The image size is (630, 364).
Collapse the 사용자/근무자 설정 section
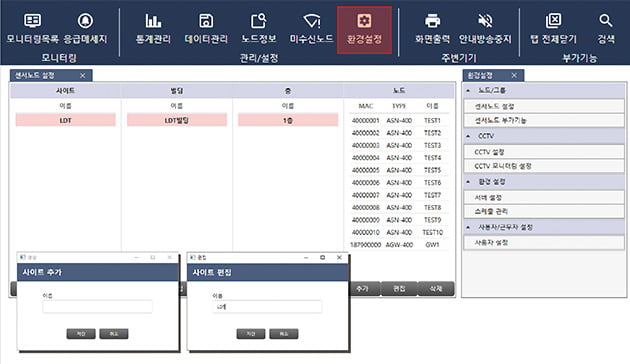468,227
